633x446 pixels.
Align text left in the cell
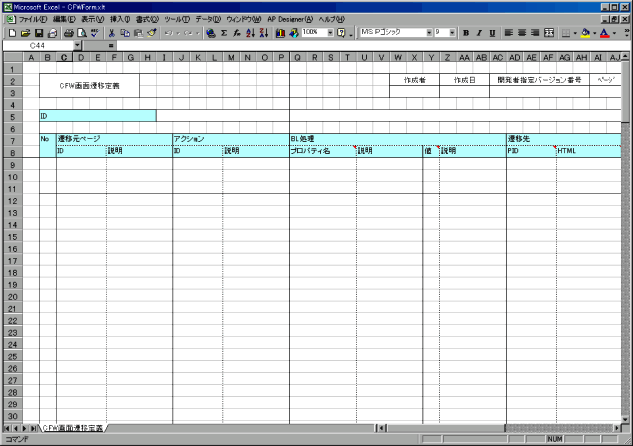(509, 33)
